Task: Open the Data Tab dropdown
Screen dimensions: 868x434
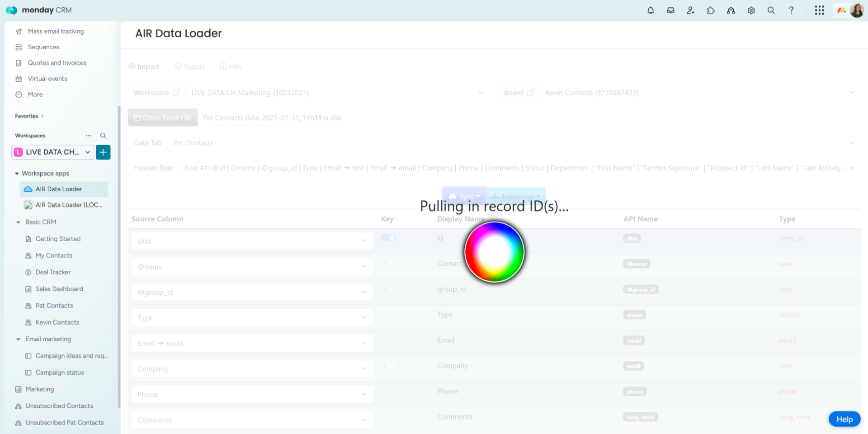Action: [x=514, y=143]
